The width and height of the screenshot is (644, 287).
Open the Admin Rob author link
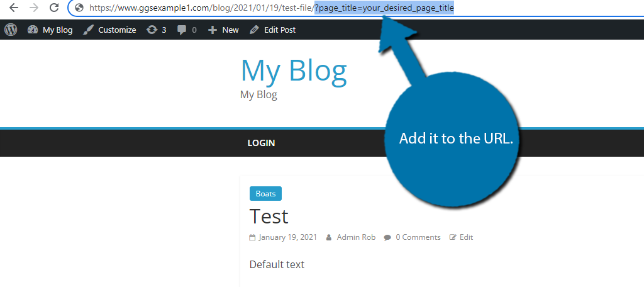pyautogui.click(x=356, y=237)
